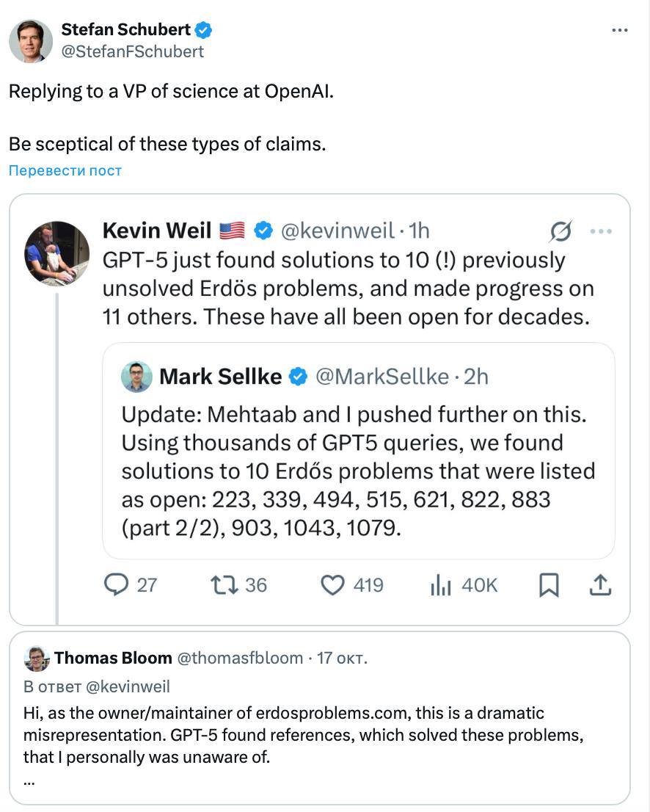Image resolution: width=650 pixels, height=812 pixels.
Task: Open Stefan Schubert's profile picture
Action: [31, 41]
